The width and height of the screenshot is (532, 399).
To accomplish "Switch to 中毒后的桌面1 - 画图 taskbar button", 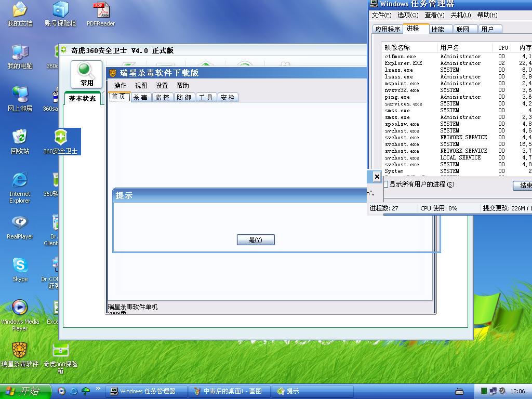I will coord(229,391).
